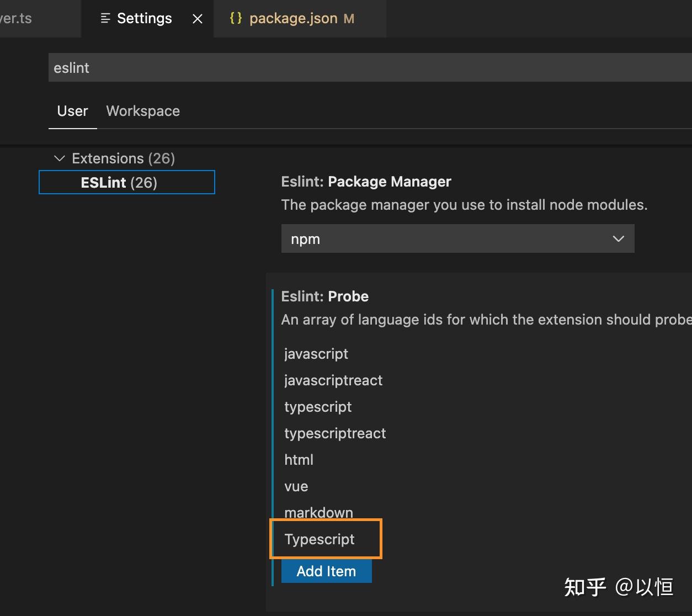Image resolution: width=692 pixels, height=616 pixels.
Task: Select the javascript entry in Probe list
Action: [x=316, y=354]
